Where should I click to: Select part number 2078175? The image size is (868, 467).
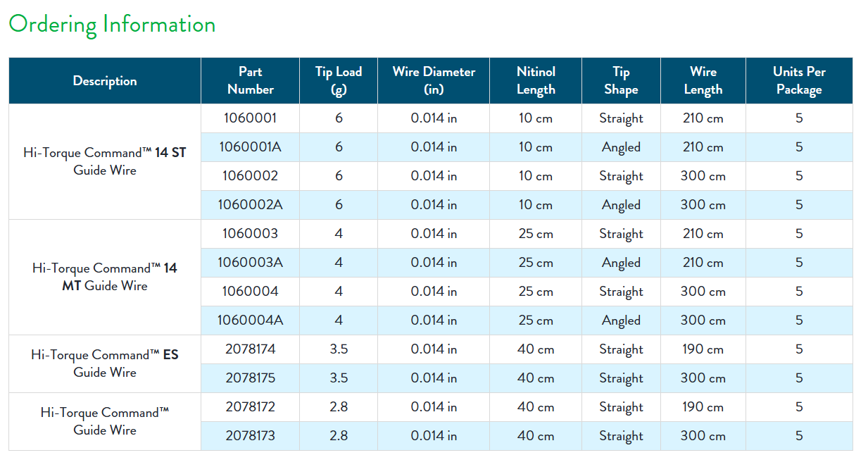pyautogui.click(x=251, y=378)
